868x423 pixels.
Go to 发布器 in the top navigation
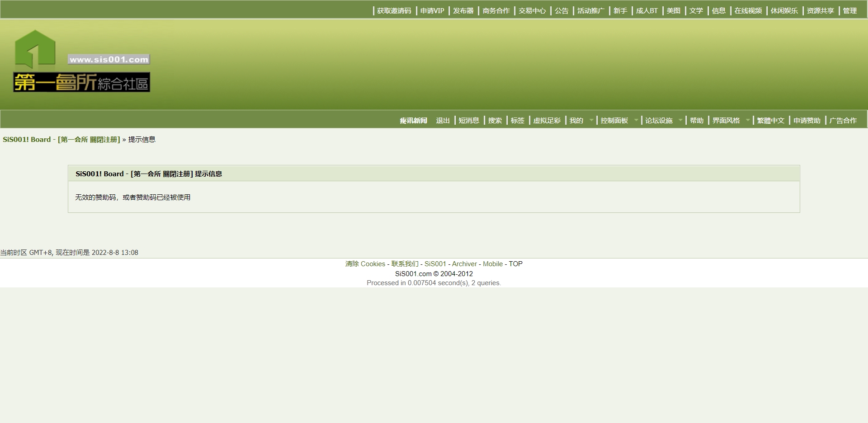click(463, 11)
